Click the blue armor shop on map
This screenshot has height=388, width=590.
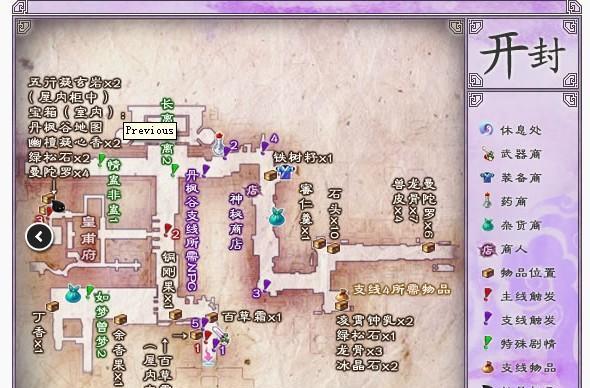(x=286, y=172)
